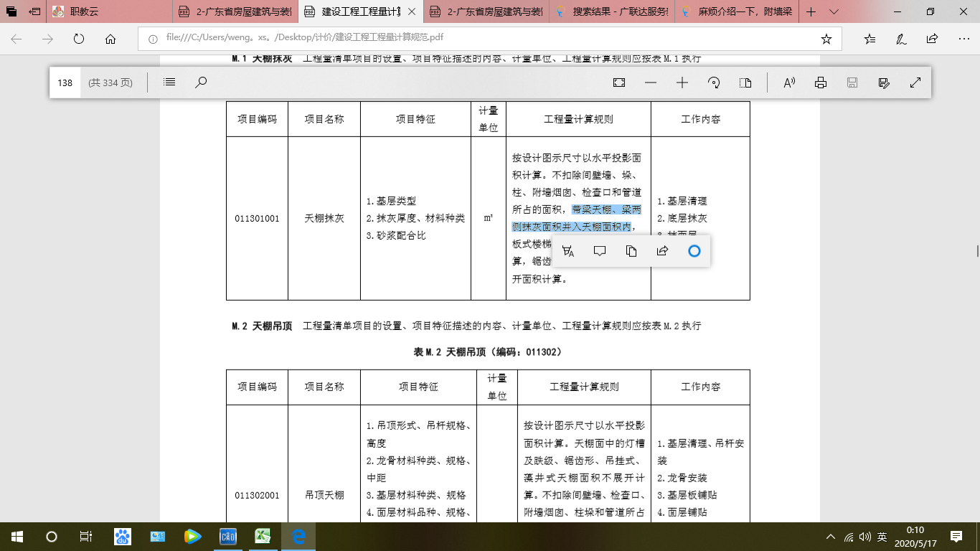This screenshot has width=980, height=551.
Task: Click the heading 表 M.2 天棚吊顶（编码：011302）
Action: (488, 352)
